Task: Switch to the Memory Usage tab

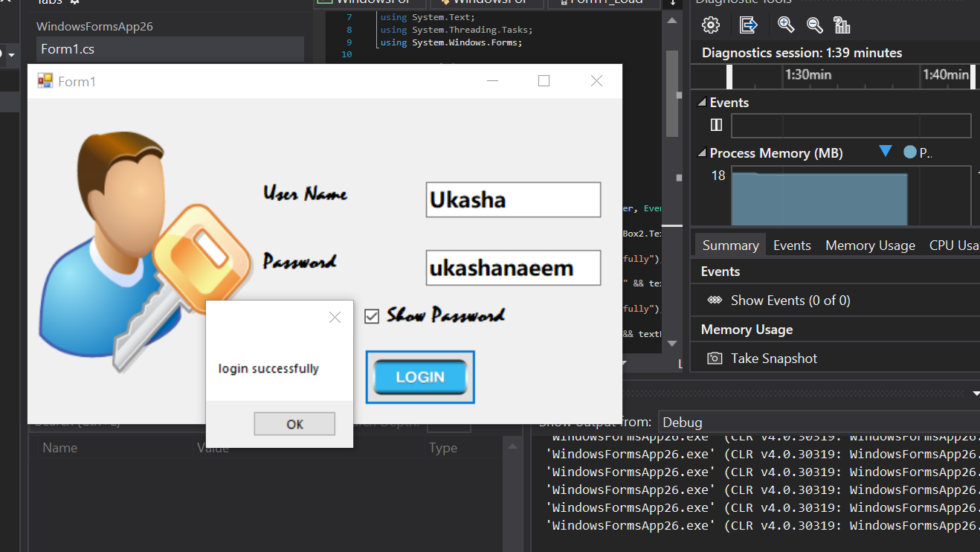Action: point(870,245)
